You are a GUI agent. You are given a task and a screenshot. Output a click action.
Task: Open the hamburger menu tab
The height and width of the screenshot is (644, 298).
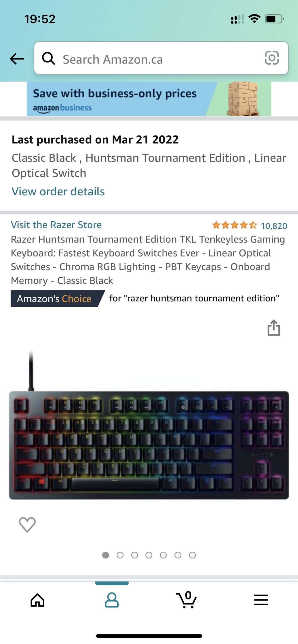[x=261, y=600]
